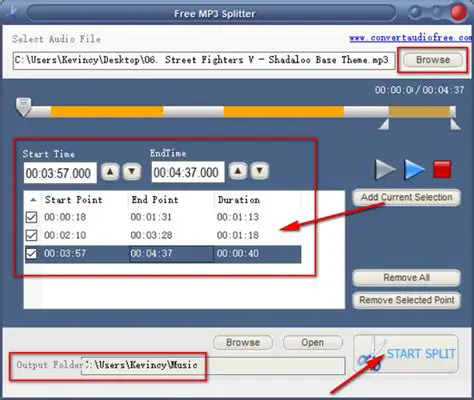Click the Start Time input field
This screenshot has height=400, width=474.
click(x=60, y=173)
